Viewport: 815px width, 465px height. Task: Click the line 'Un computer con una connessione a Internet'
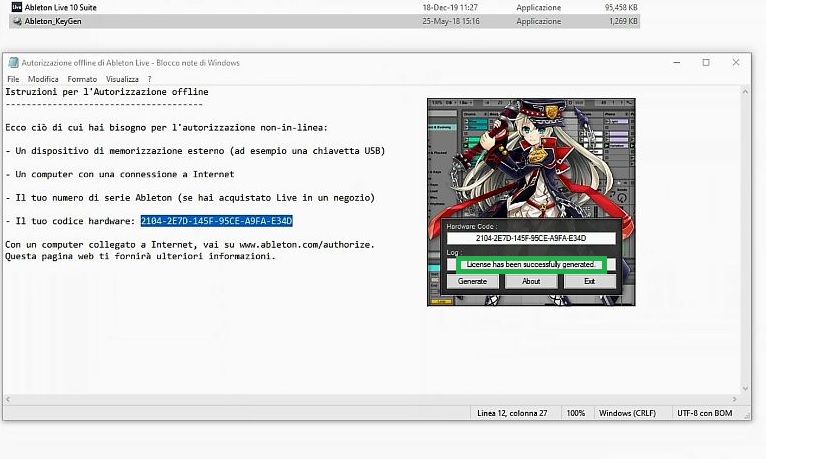(120, 174)
